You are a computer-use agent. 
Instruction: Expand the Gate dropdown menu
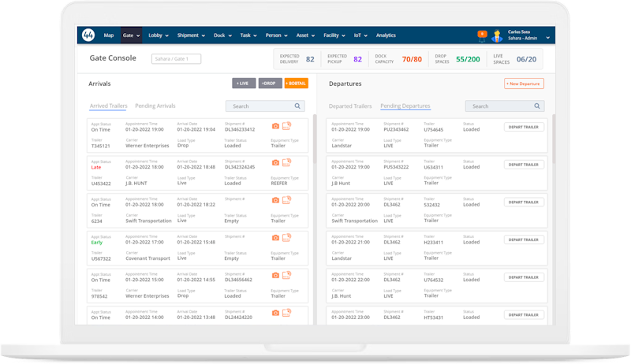[132, 35]
